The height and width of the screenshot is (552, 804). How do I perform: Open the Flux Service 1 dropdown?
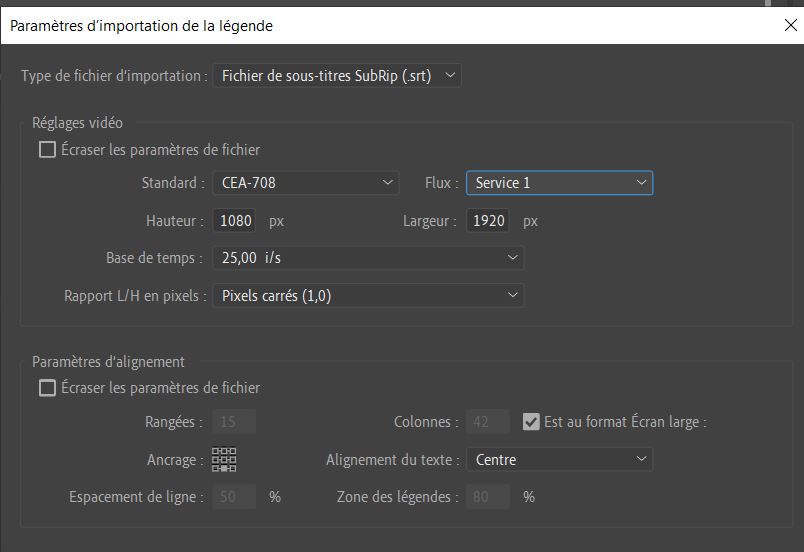tap(559, 183)
